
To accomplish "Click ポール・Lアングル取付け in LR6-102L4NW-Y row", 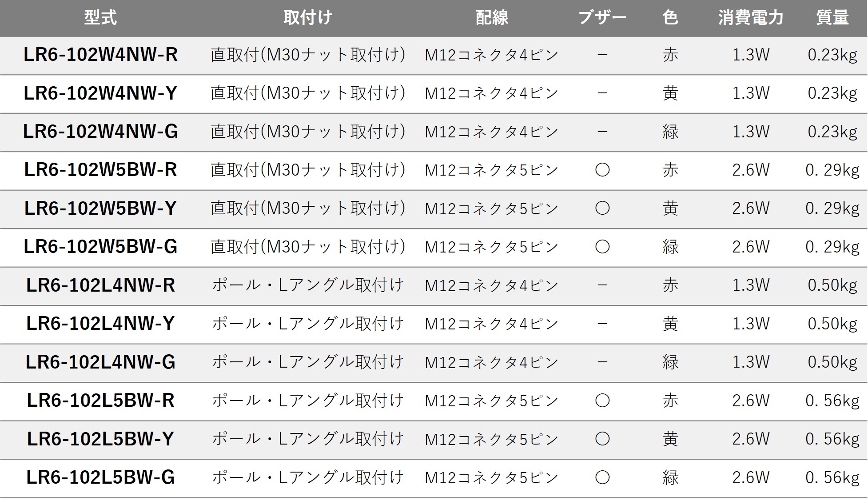I will coord(307,324).
